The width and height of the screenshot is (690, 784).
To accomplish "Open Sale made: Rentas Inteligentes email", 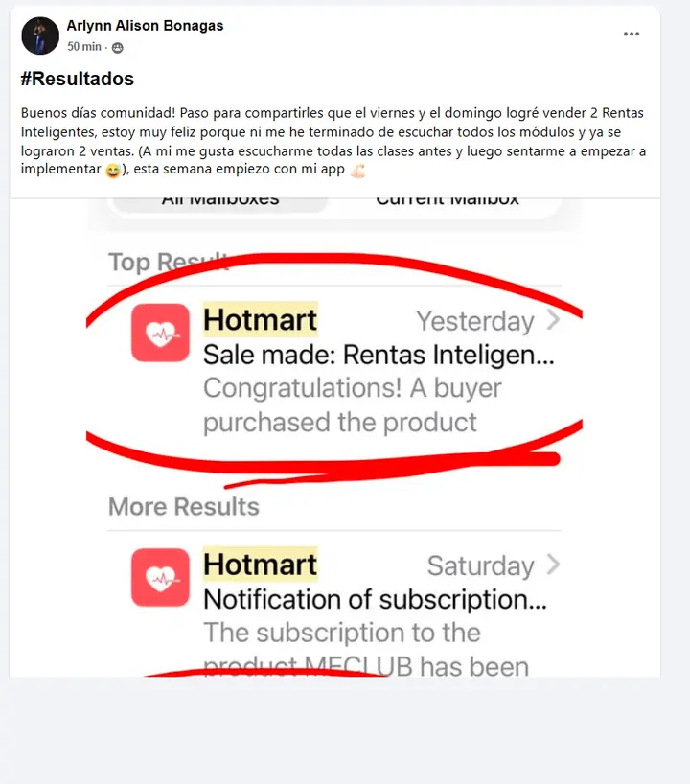I will (x=379, y=355).
